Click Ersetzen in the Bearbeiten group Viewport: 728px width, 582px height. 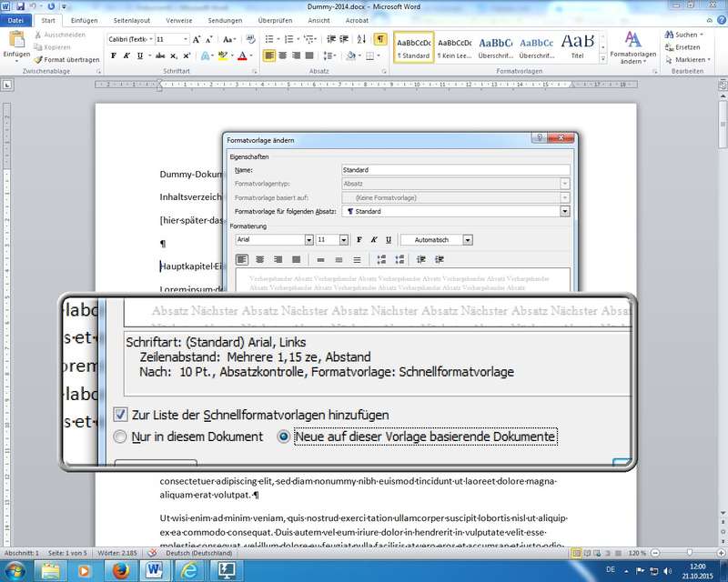click(682, 47)
